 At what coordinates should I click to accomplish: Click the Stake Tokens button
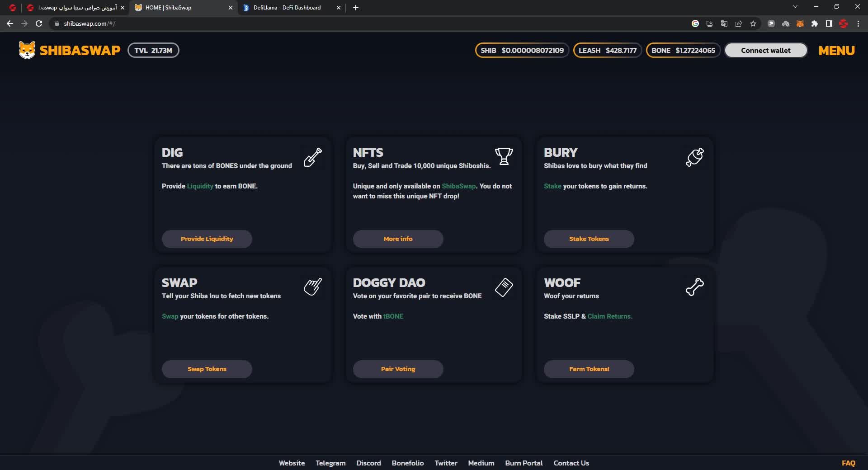point(589,239)
